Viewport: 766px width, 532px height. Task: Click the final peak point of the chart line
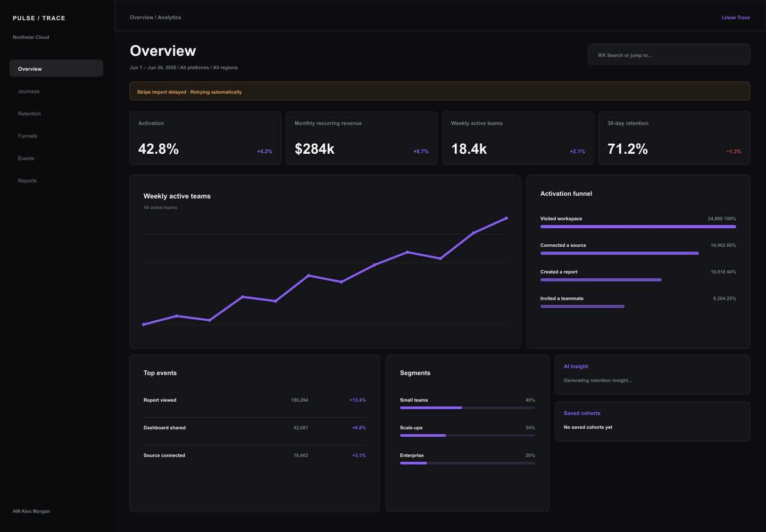click(x=506, y=218)
